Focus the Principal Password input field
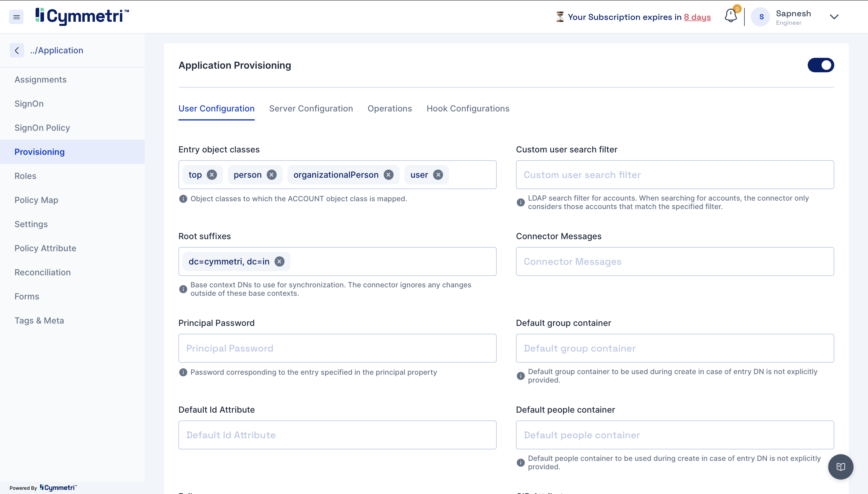The height and width of the screenshot is (494, 868). [x=337, y=348]
